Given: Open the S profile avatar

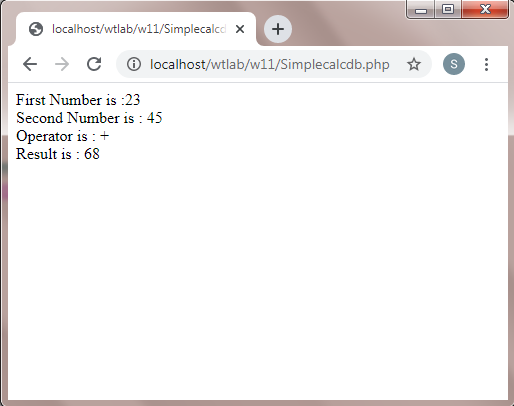Looking at the screenshot, I should pyautogui.click(x=454, y=64).
